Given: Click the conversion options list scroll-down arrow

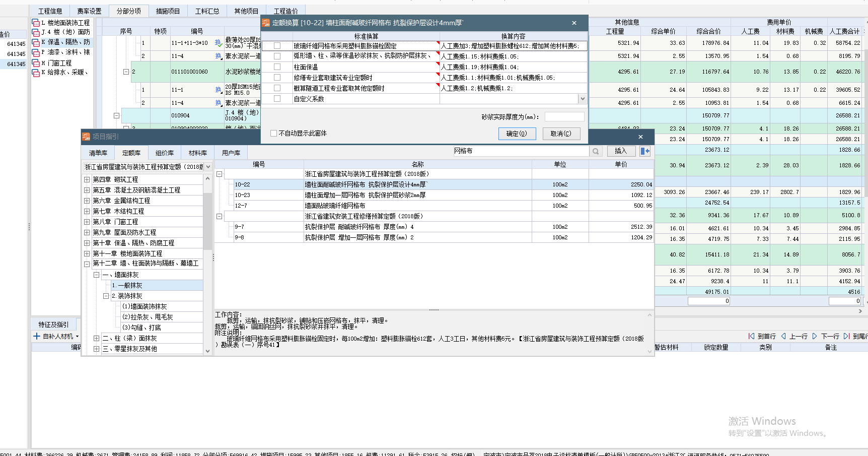Looking at the screenshot, I should point(583,99).
